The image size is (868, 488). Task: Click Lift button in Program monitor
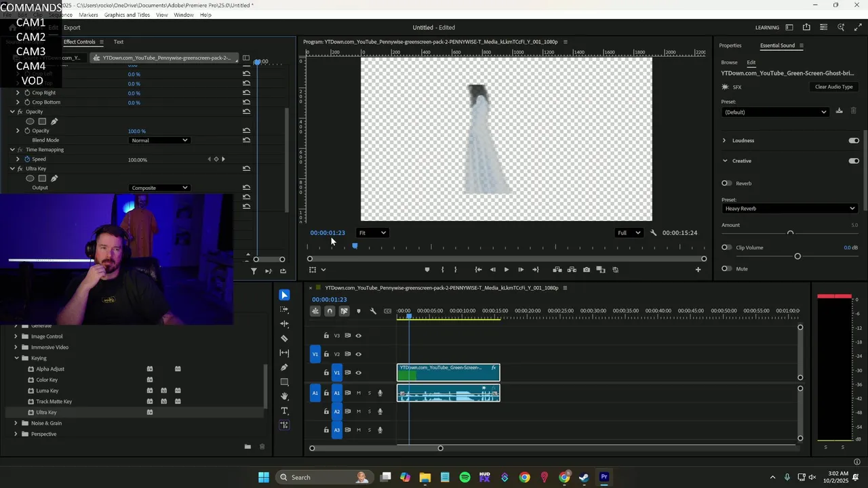click(557, 270)
